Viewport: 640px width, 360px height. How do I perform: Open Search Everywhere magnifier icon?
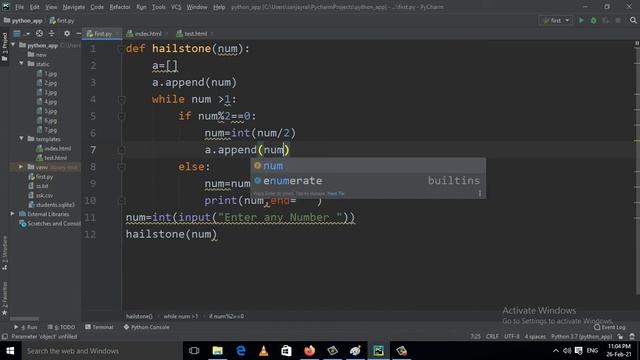[633, 20]
